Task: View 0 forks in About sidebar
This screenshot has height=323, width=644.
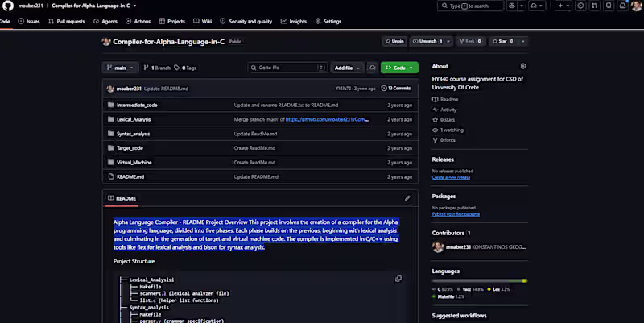Action: 444,140
